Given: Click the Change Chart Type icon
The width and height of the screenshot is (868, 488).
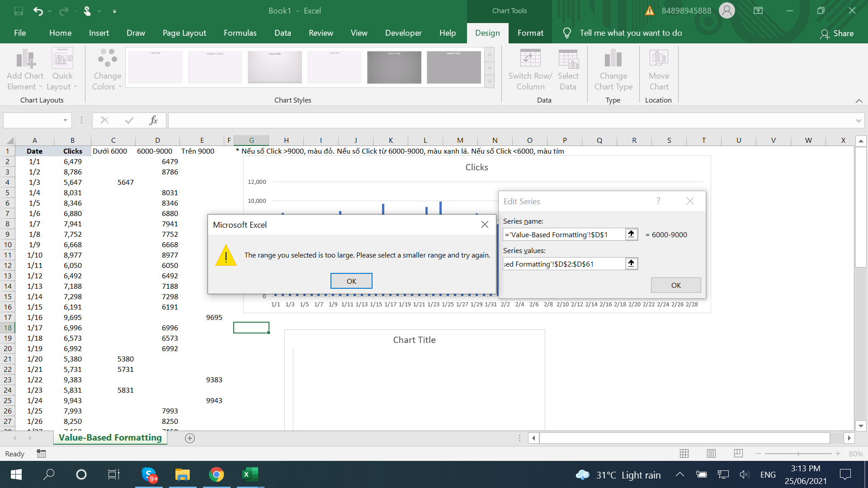Looking at the screenshot, I should click(x=613, y=59).
